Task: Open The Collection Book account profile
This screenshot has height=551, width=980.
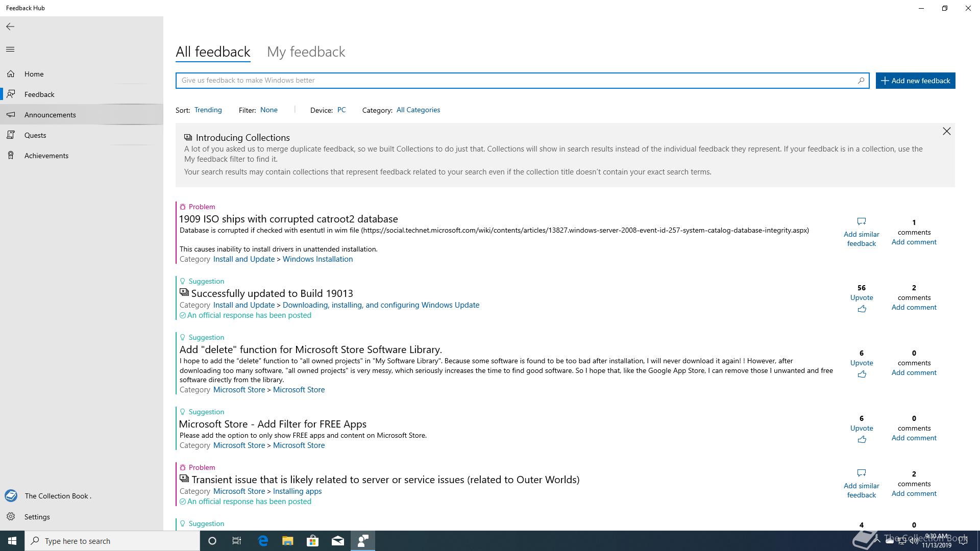Action: (82, 496)
